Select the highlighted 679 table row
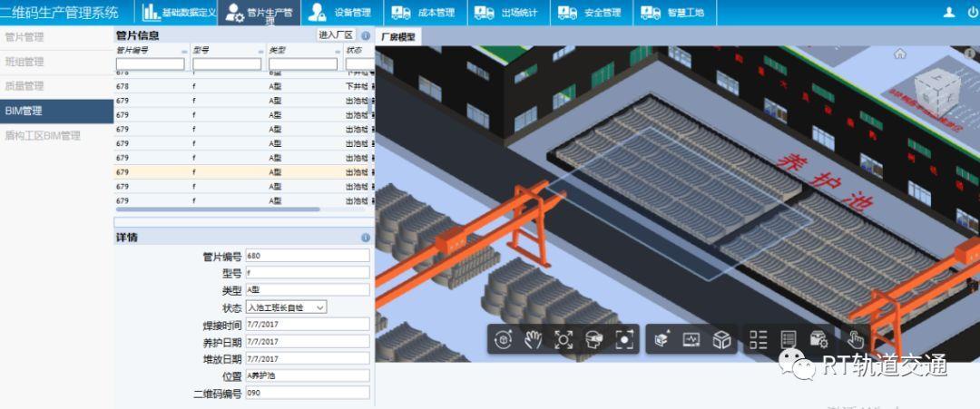 click(244, 171)
